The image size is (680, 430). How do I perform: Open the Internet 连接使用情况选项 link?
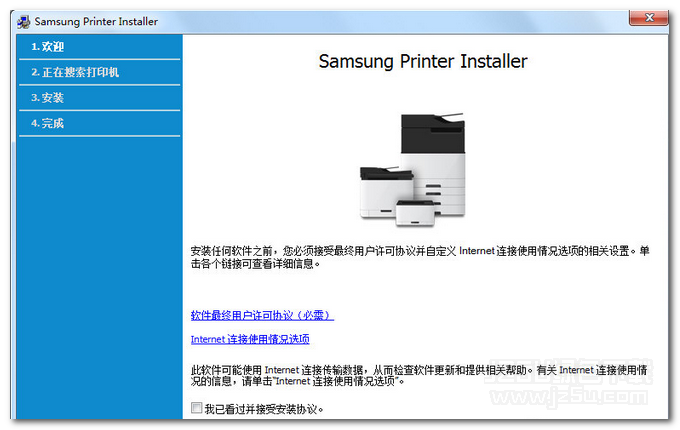coord(250,339)
